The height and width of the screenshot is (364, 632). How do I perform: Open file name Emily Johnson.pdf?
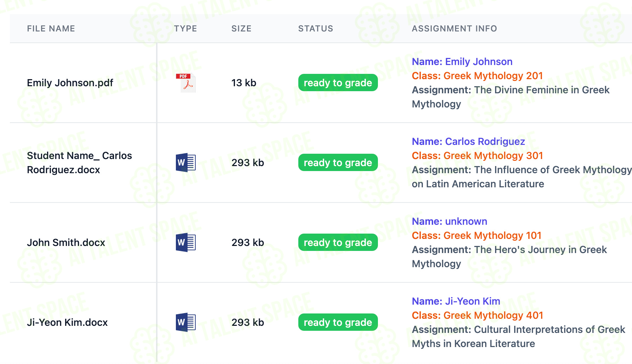pos(70,83)
